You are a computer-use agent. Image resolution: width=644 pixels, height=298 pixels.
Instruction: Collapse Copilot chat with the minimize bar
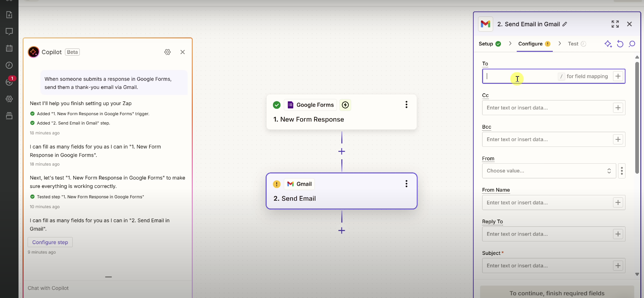[x=108, y=277]
